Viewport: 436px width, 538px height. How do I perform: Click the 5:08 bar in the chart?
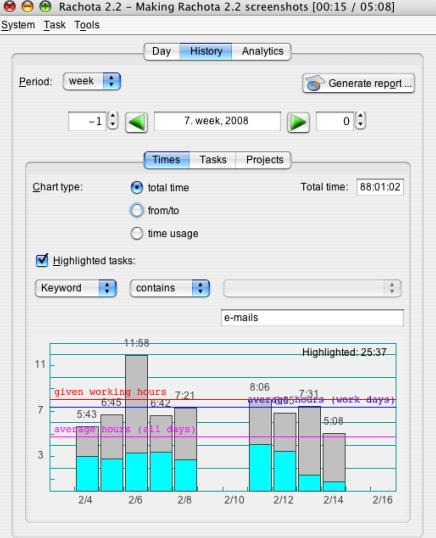coord(334,462)
